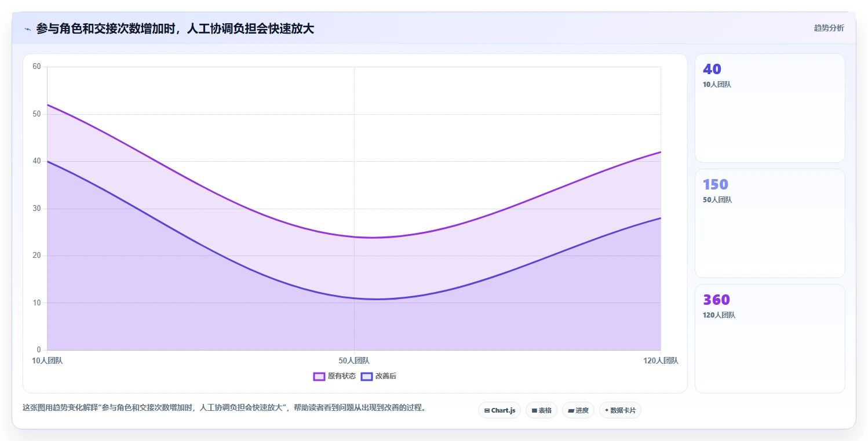Image resolution: width=868 pixels, height=441 pixels.
Task: Click the 趋势分析 label in header
Action: [x=829, y=28]
